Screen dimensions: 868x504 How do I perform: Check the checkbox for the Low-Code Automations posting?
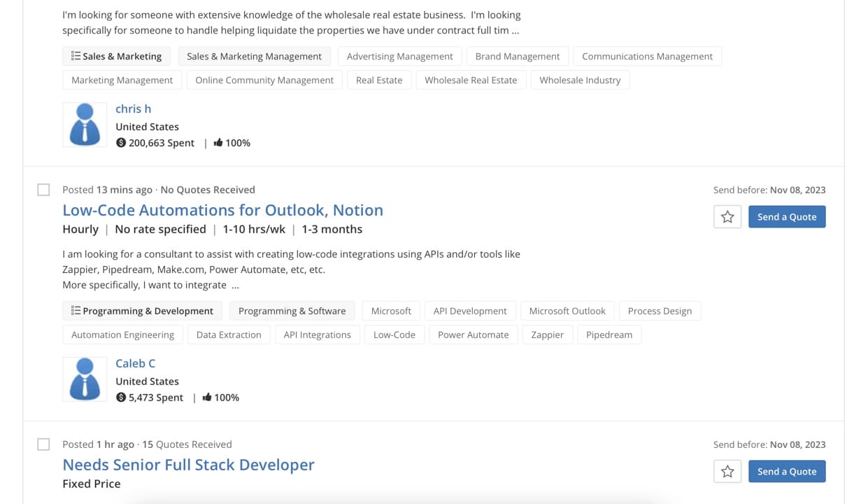(x=43, y=189)
